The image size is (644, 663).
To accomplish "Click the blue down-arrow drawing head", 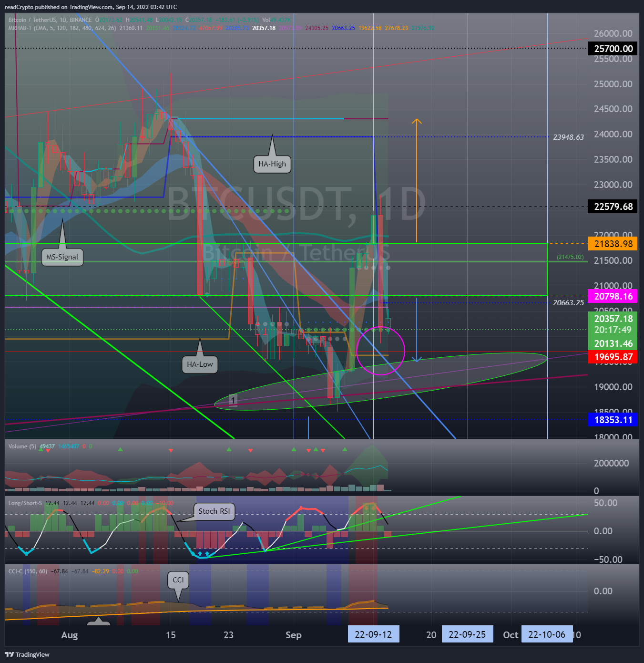I will click(x=417, y=359).
